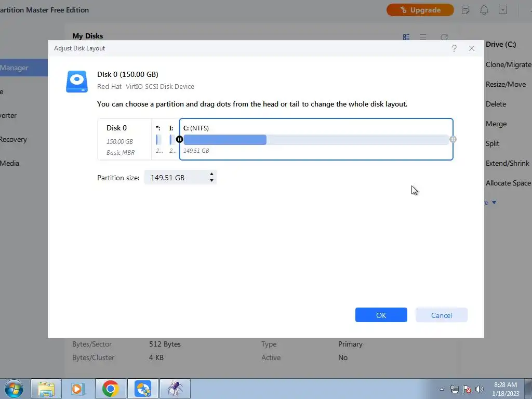This screenshot has width=532, height=399.
Task: Open the feedback notes icon in title bar
Action: 466,10
